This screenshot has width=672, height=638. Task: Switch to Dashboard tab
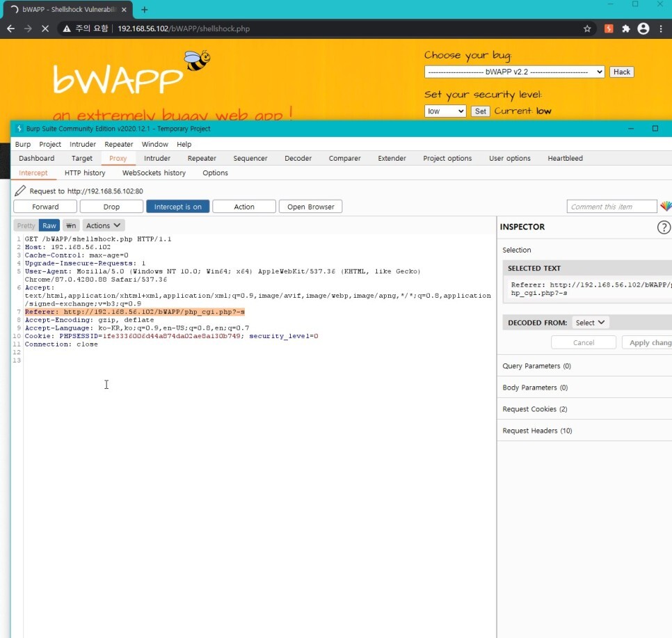(x=36, y=158)
